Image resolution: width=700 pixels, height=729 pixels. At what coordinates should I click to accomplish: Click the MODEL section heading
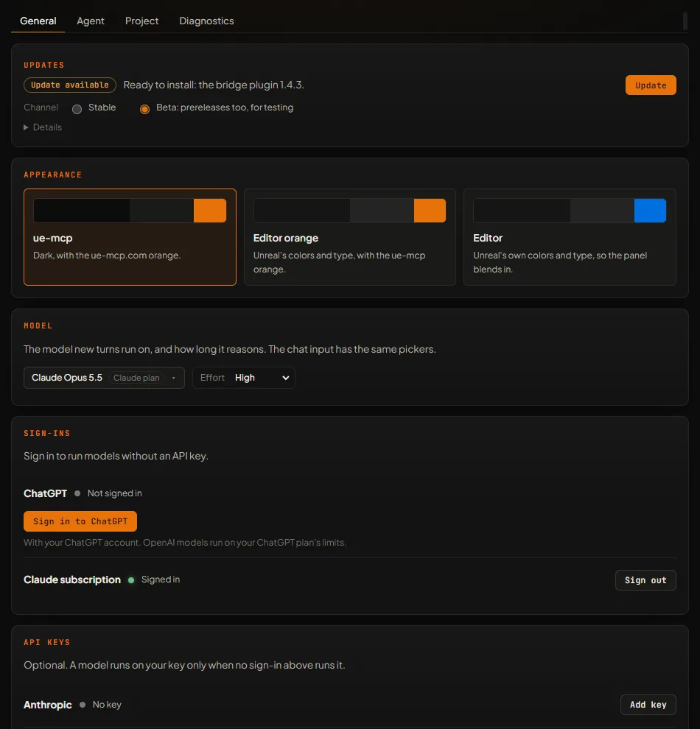click(x=38, y=326)
